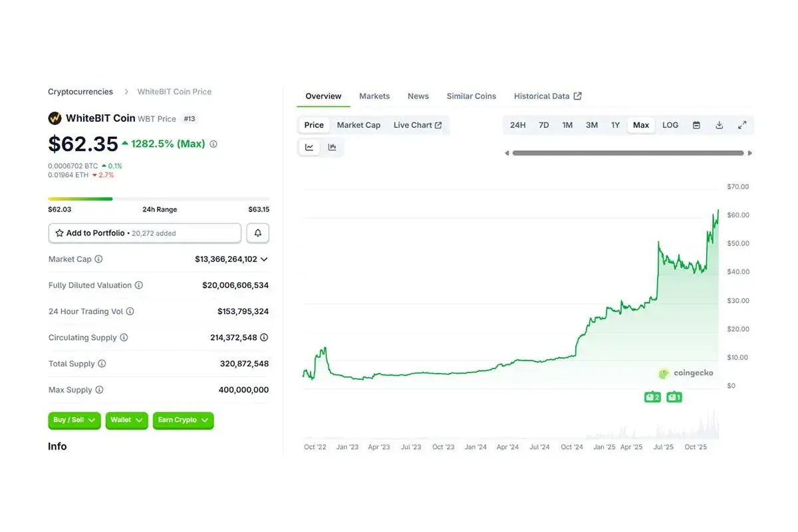This screenshot has width=798, height=532.
Task: Open the Wallet dropdown
Action: 126,420
